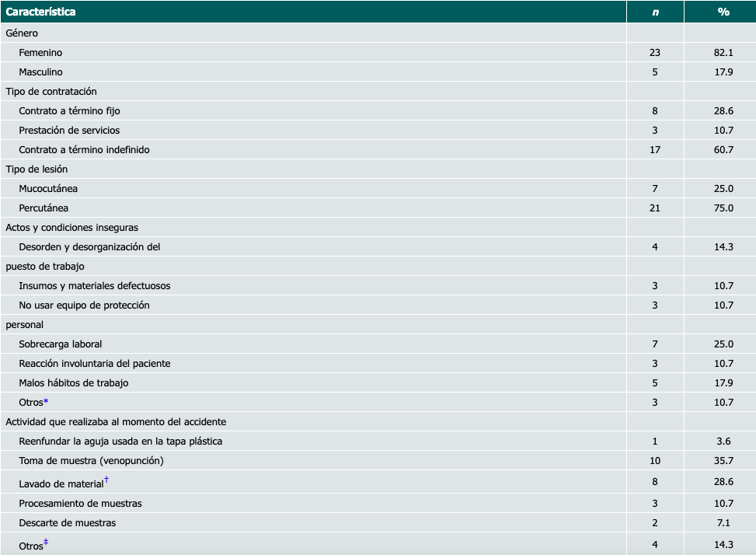The height and width of the screenshot is (555, 756).
Task: Click the Malos hábitos de trabajo label
Action: pos(74,383)
